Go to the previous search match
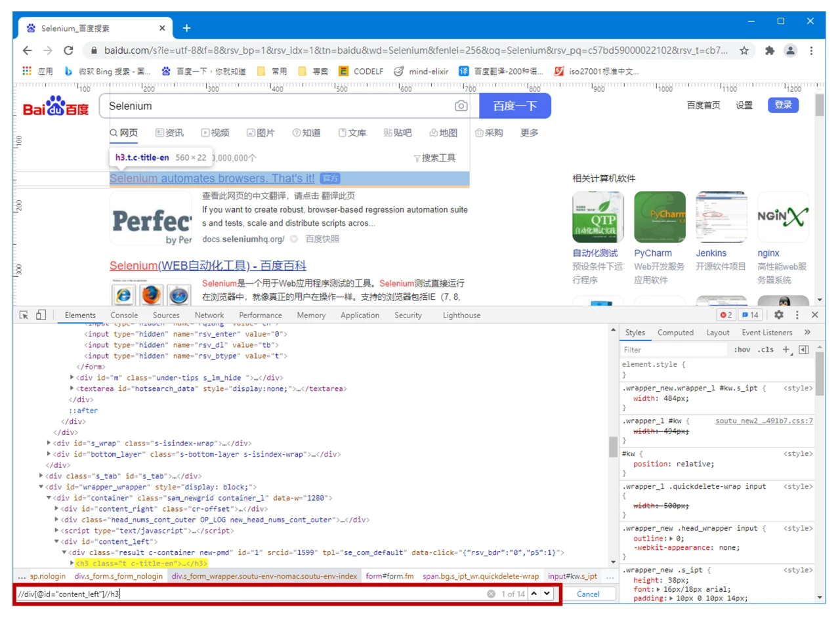 click(x=534, y=594)
